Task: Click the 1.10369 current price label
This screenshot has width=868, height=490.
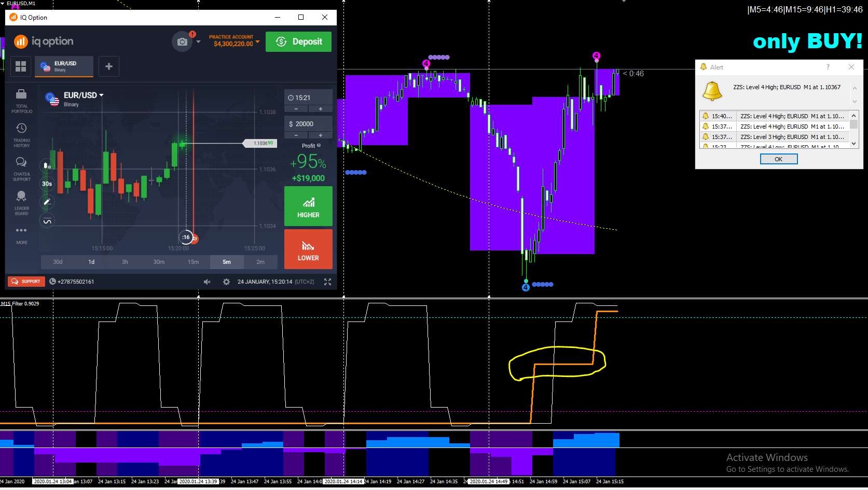Action: pyautogui.click(x=260, y=143)
